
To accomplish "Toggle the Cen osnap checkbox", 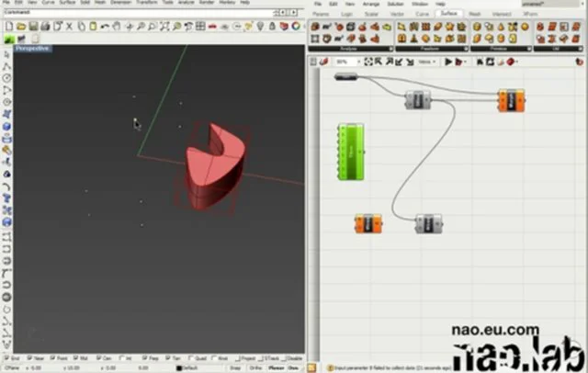I will pos(99,358).
